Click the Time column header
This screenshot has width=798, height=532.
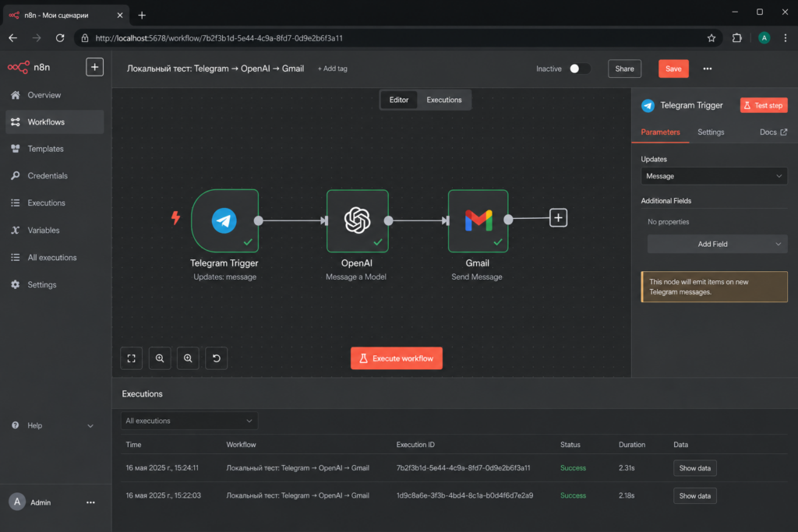[133, 445]
